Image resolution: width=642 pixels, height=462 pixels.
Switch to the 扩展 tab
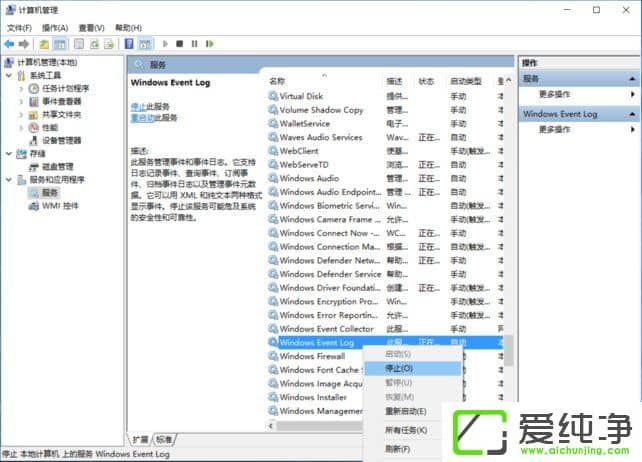[x=140, y=439]
